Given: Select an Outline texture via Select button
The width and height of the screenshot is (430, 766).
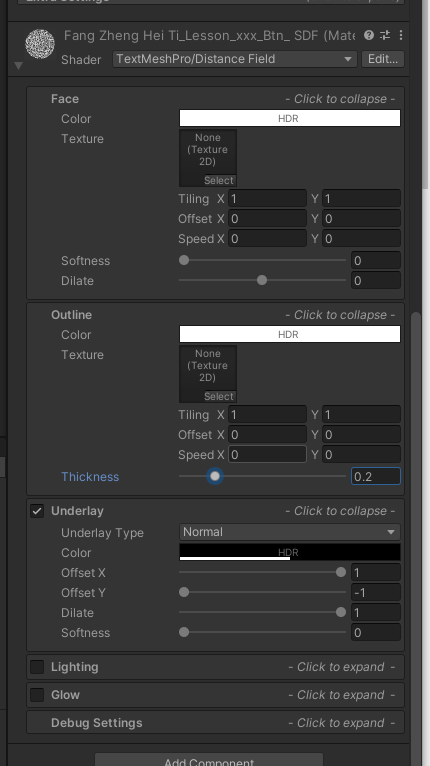Looking at the screenshot, I should [x=219, y=396].
